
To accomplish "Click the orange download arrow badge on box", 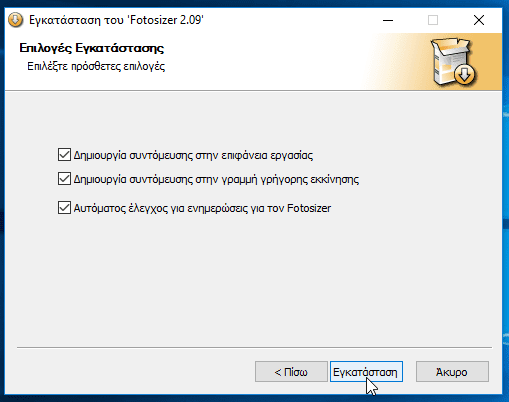I will [465, 74].
